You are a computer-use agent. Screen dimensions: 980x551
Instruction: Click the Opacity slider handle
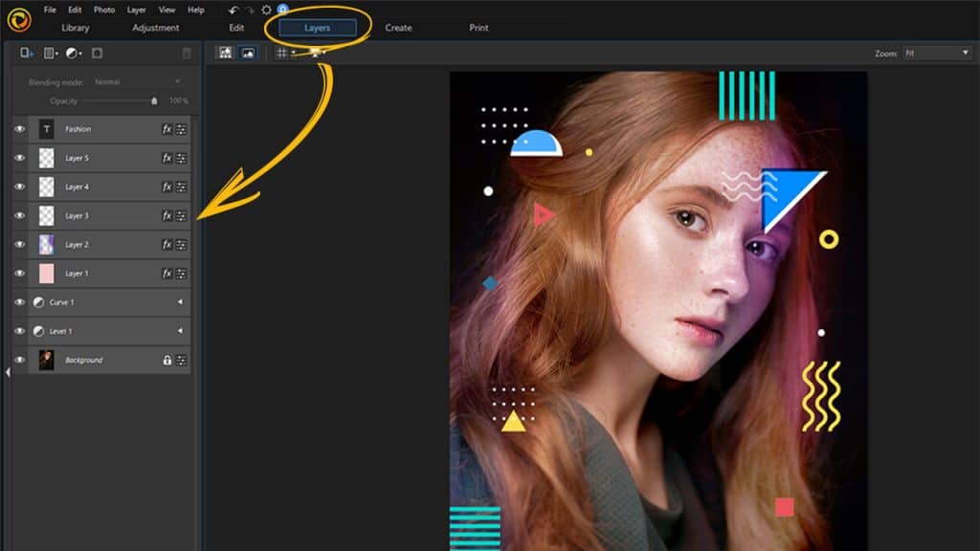pos(154,100)
